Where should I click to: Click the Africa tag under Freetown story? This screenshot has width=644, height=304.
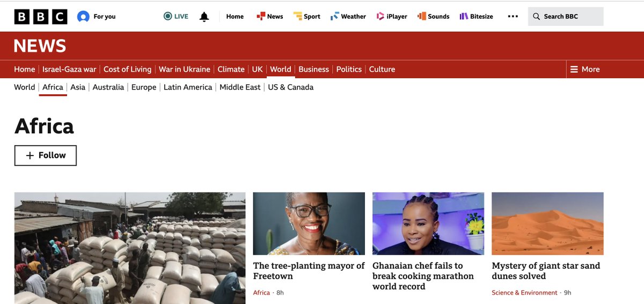[261, 293]
